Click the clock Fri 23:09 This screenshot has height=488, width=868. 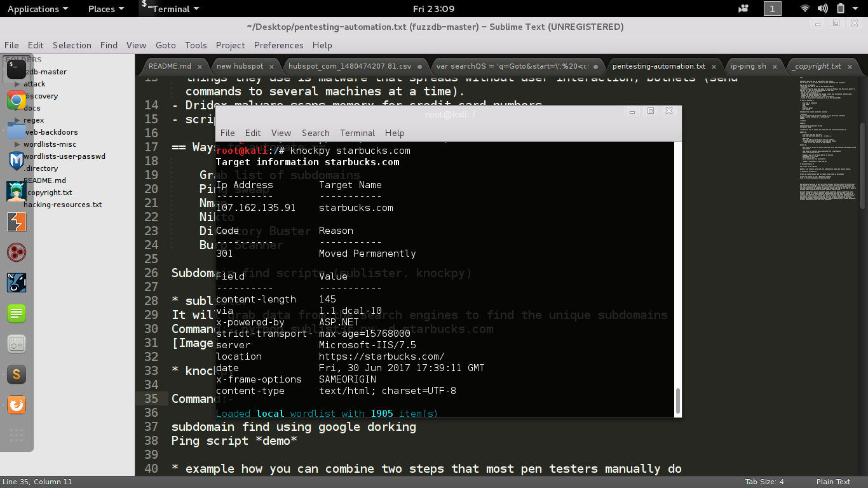click(x=434, y=9)
